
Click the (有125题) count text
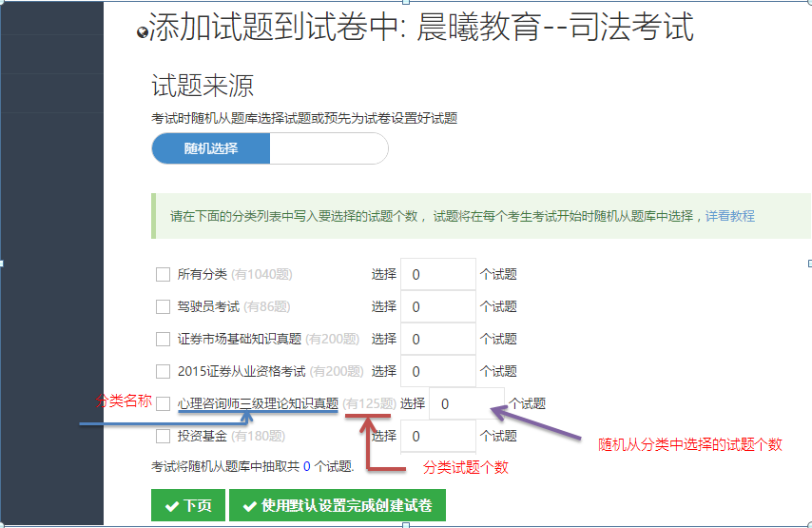tap(369, 403)
